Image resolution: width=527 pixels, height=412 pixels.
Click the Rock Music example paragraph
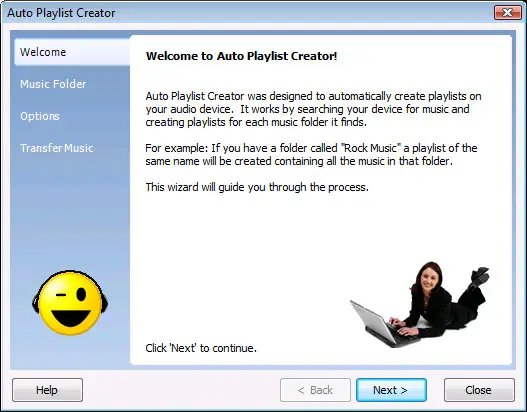click(x=311, y=155)
